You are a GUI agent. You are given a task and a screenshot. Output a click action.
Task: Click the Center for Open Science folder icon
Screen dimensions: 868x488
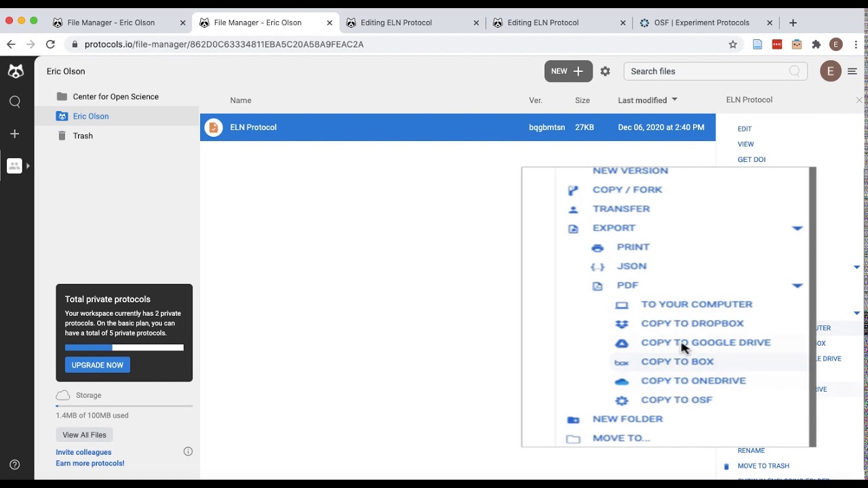coord(62,96)
